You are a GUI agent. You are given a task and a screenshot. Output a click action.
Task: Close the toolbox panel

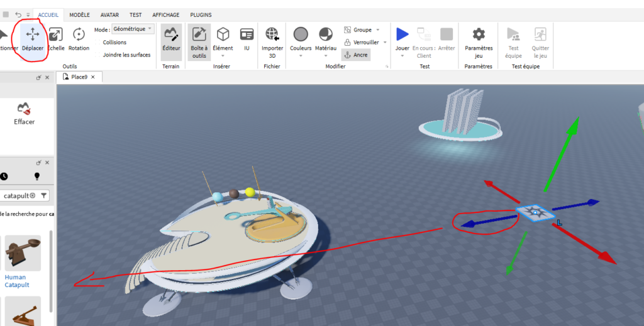tap(47, 163)
